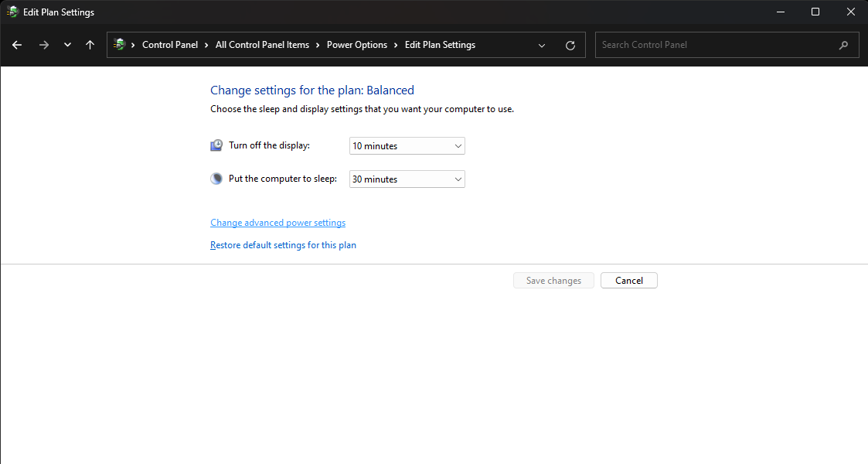Click the sleep moon icon

[216, 179]
